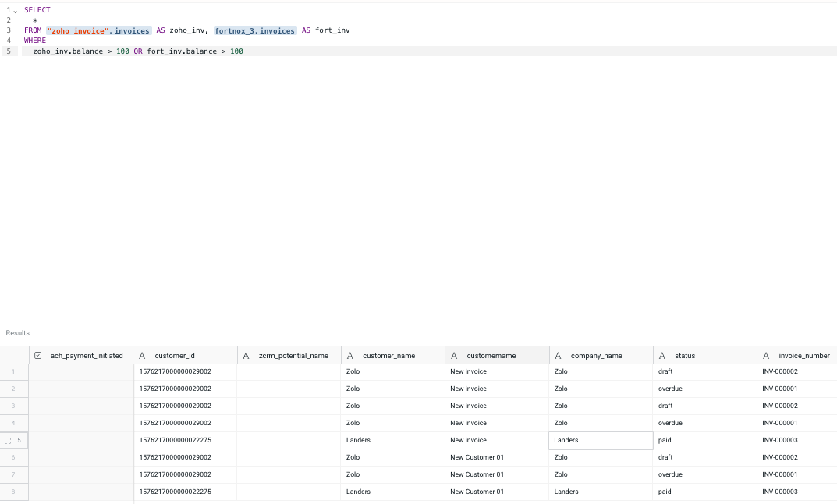Viewport: 837px width, 504px height.
Task: Select the ach_payment_initiated column header
Action: pyautogui.click(x=81, y=356)
